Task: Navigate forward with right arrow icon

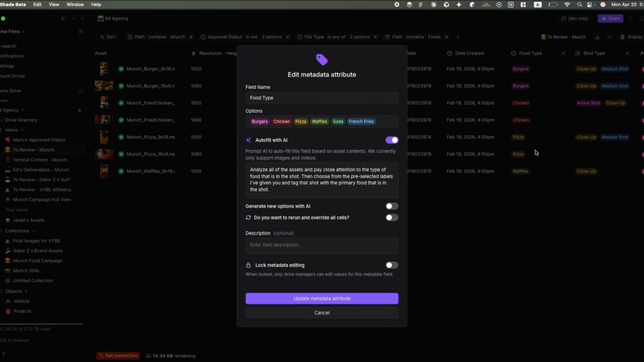Action: 82,18
